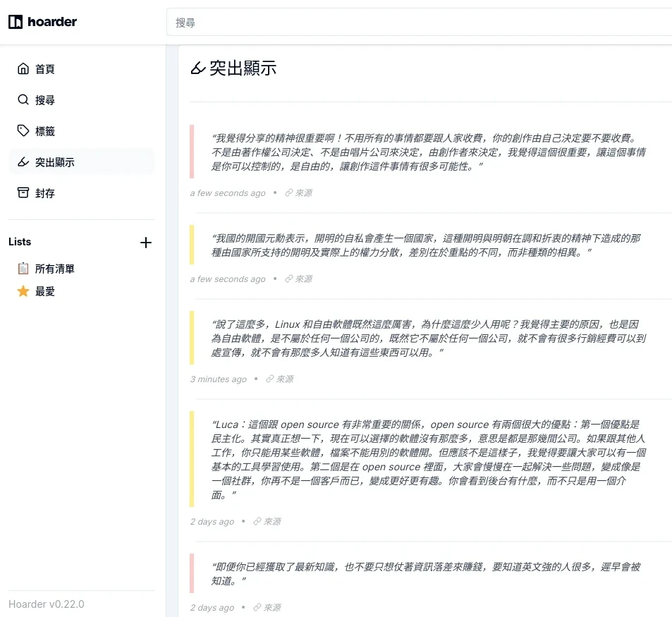
Task: Click the star icon beside 最愛
Action: (23, 291)
